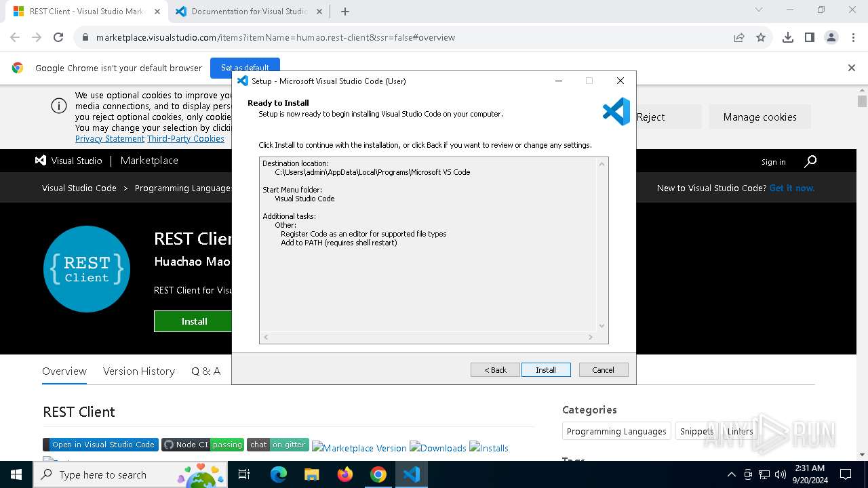Screen dimensions: 868x488
Task: Toggle Chrome side panel icon
Action: click(810, 37)
